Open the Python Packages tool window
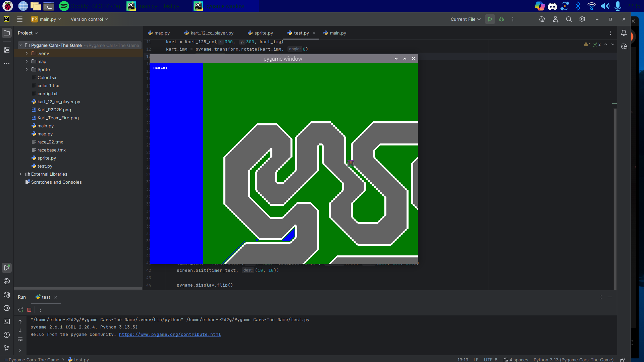Image resolution: width=644 pixels, height=362 pixels. (7, 295)
